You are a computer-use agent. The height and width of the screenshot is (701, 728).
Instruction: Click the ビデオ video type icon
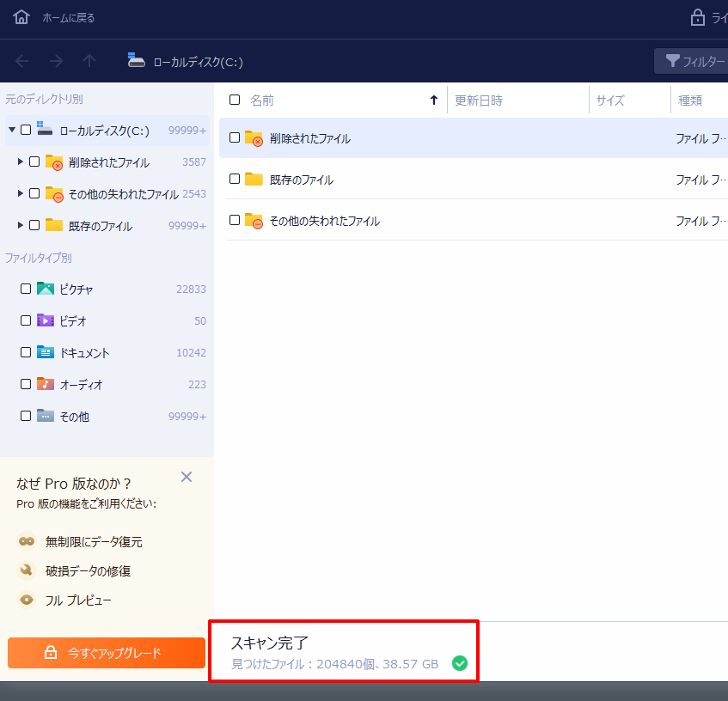pos(46,321)
